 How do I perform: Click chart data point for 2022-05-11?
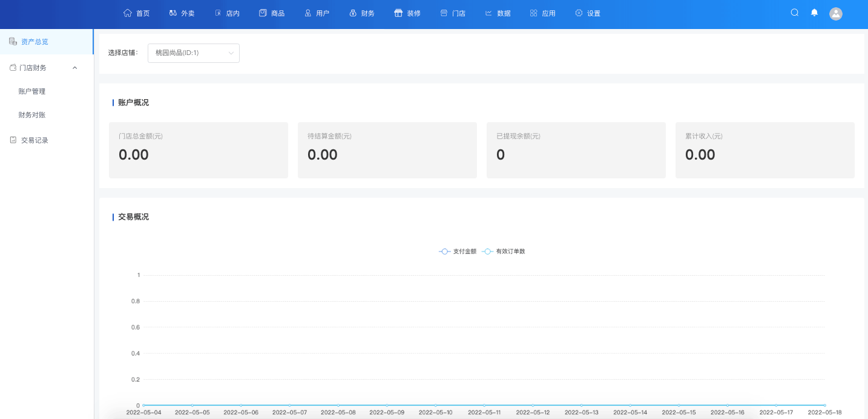tap(484, 405)
